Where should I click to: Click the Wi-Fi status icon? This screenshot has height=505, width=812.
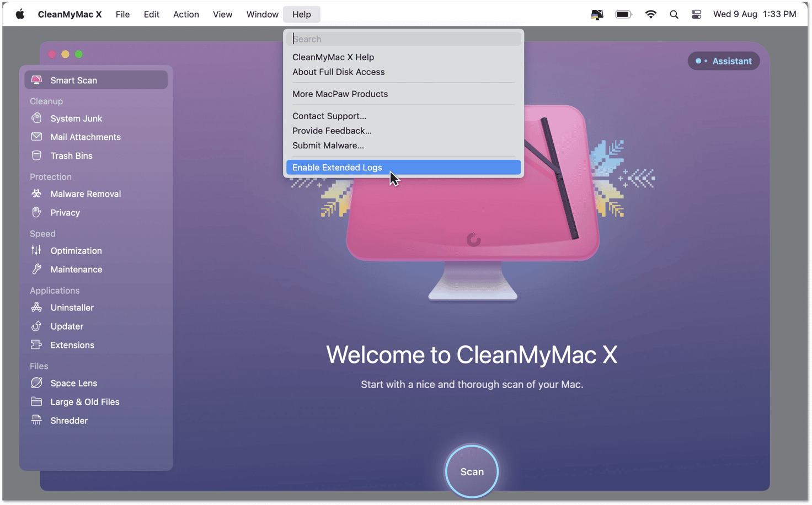651,14
